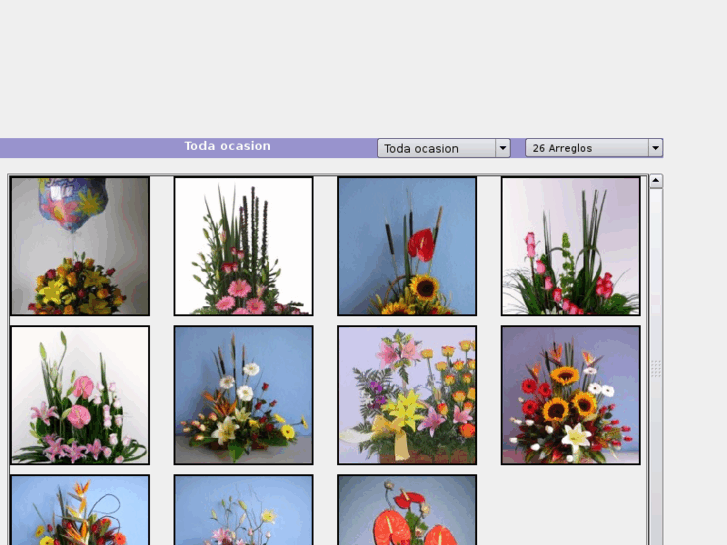Select the large red anthuriums thumbnail

click(x=407, y=509)
